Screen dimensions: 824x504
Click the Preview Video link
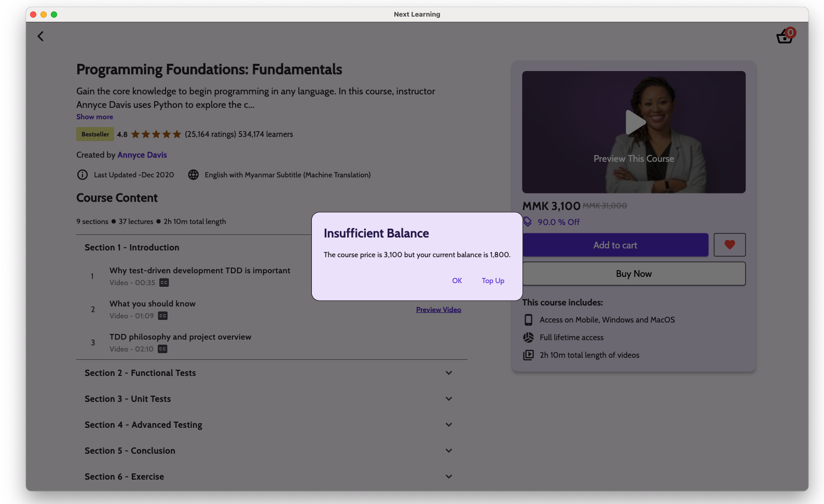tap(438, 310)
